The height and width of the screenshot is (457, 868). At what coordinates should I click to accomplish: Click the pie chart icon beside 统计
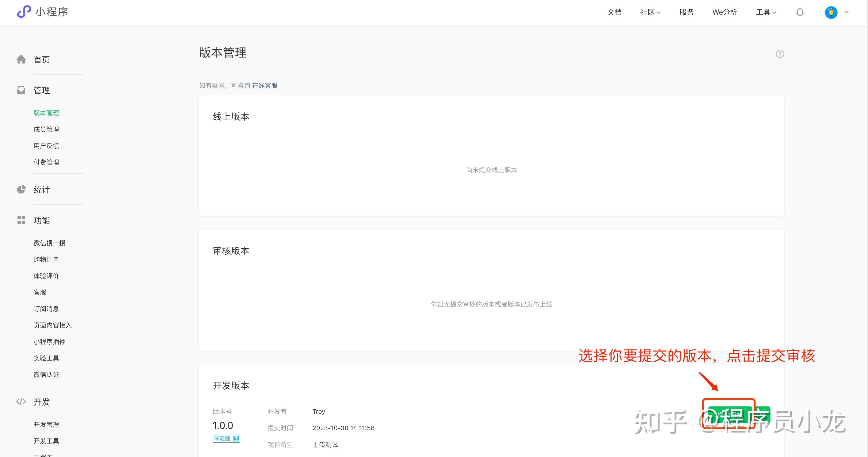pos(21,189)
